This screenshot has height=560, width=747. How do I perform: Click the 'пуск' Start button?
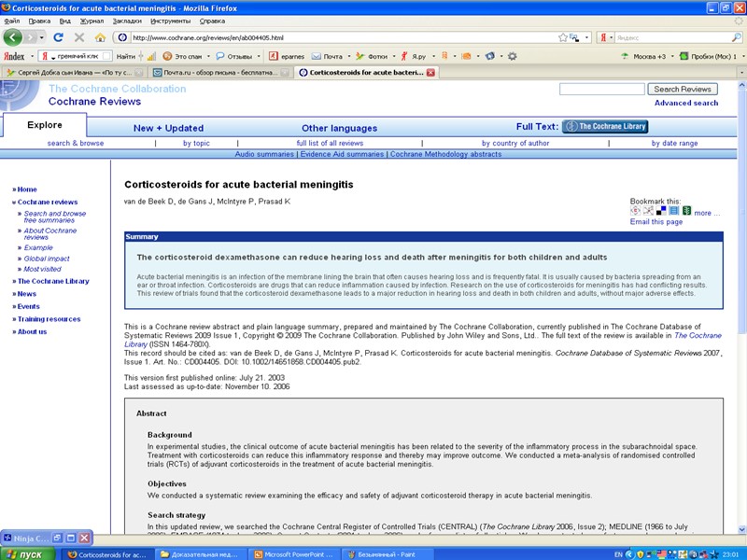click(28, 554)
